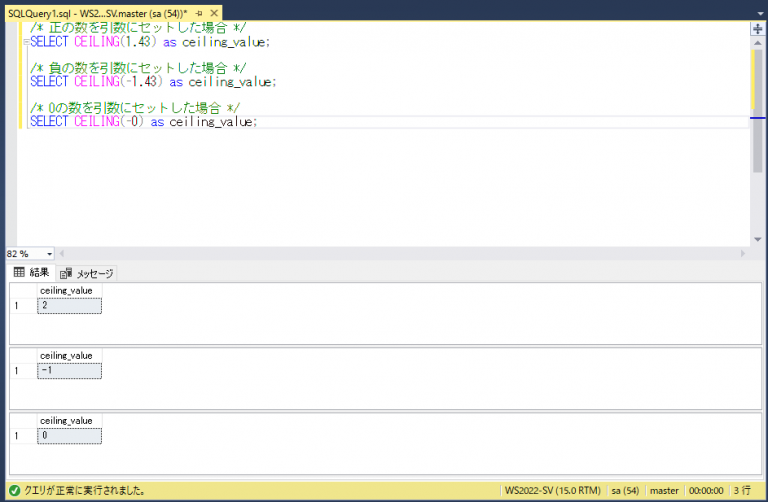Pin the SQLQuery1.sql document tab
The height and width of the screenshot is (502, 768).
(x=199, y=13)
